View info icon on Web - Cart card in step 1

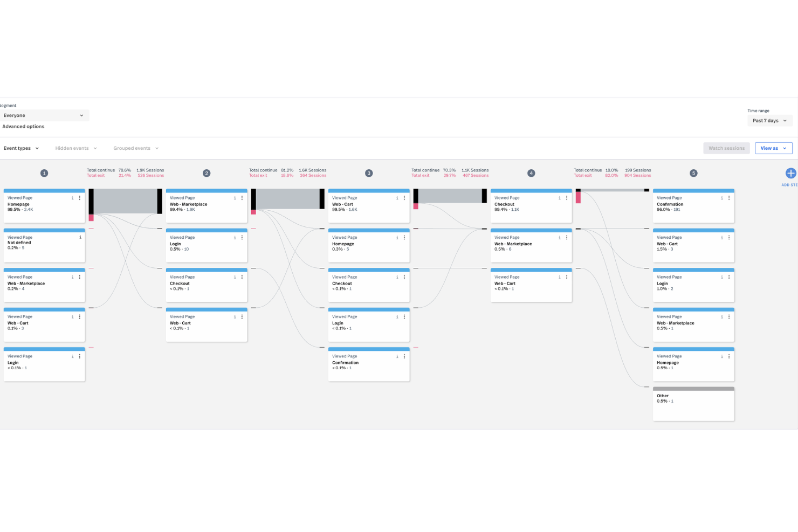tap(72, 316)
